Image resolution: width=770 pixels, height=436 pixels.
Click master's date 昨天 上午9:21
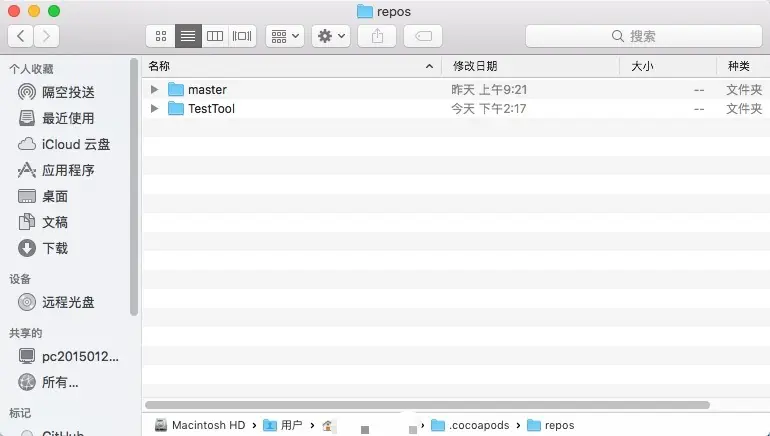tap(489, 89)
